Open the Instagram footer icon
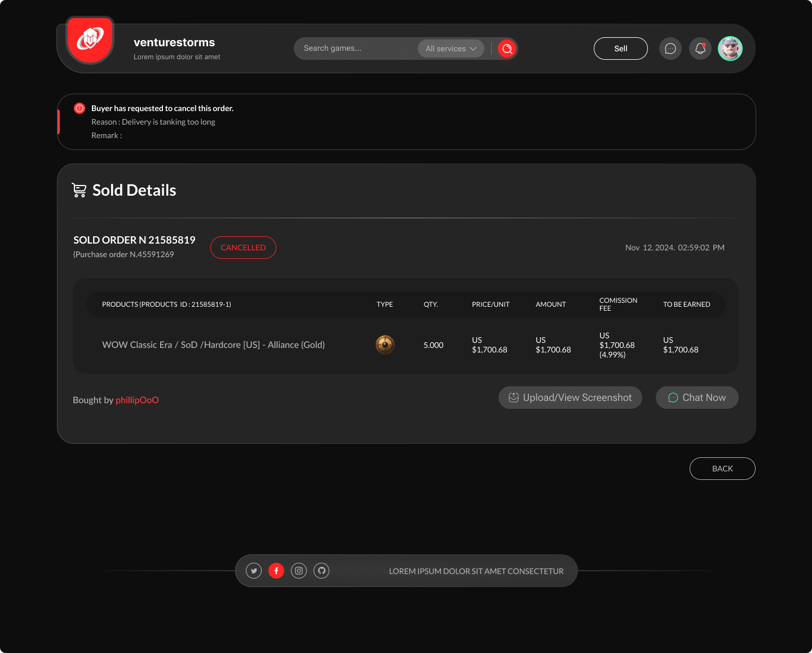 (x=299, y=571)
